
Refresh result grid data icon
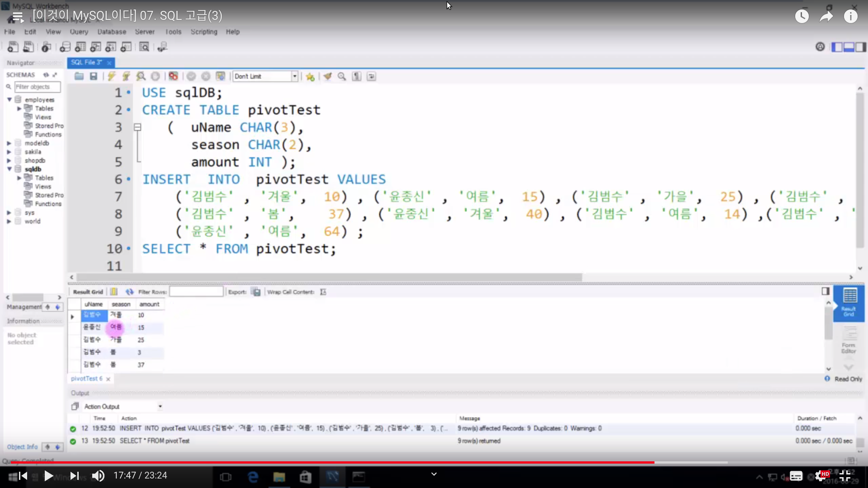(x=130, y=292)
